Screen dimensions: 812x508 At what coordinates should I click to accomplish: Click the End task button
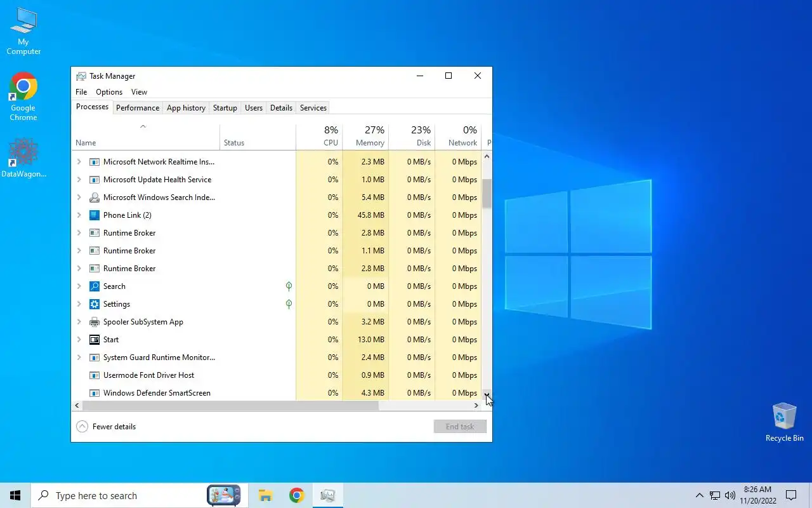(460, 427)
